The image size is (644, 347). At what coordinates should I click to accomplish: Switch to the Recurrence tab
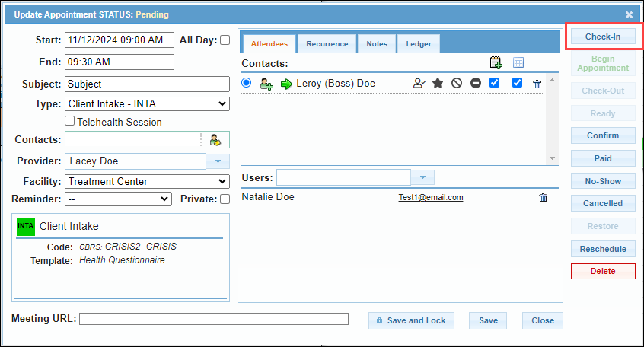(327, 44)
